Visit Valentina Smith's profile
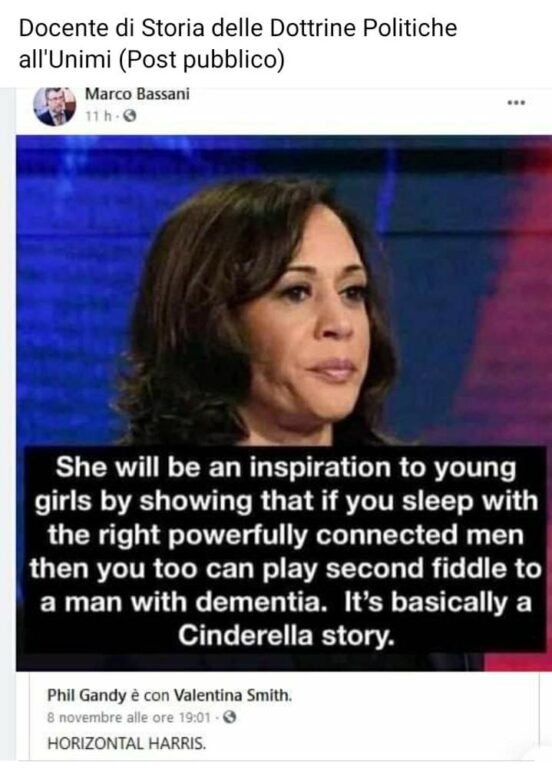 click(x=233, y=696)
